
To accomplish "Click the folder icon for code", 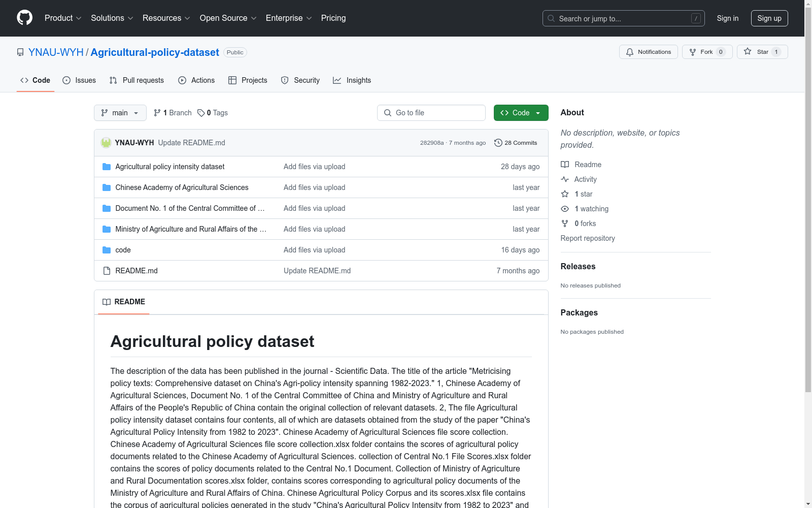I will 107,250.
